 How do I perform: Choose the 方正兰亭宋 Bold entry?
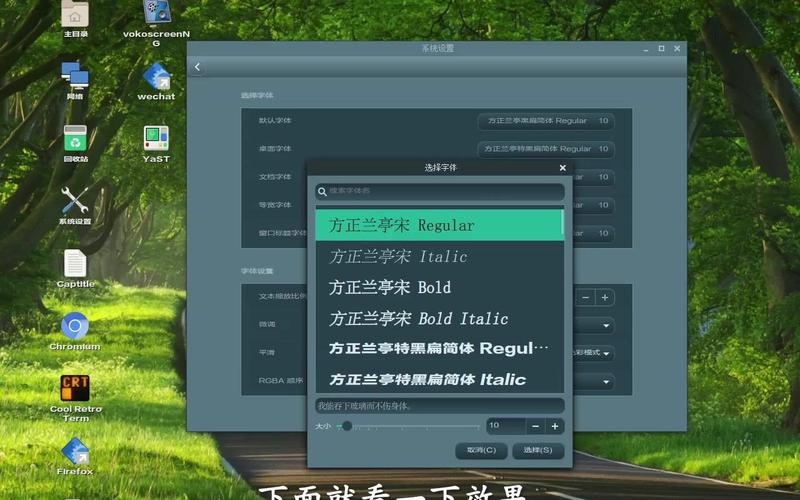[x=438, y=287]
